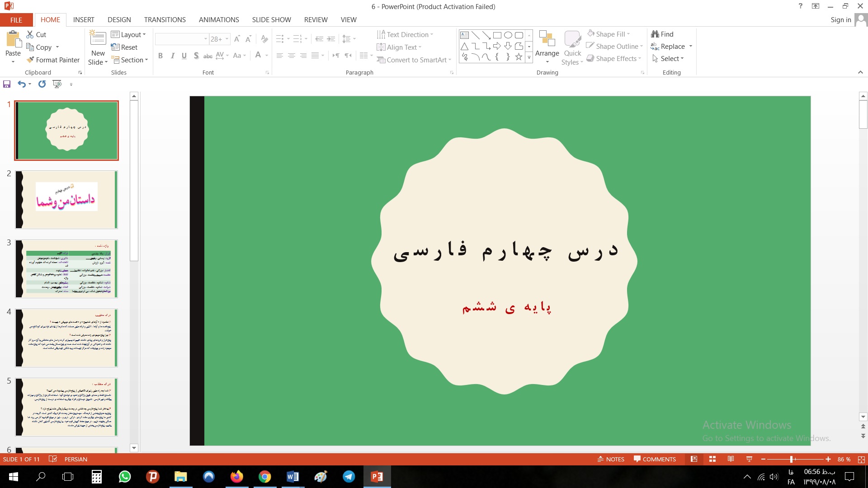This screenshot has height=488, width=868.
Task: Open the FILE menu
Action: pos(16,19)
